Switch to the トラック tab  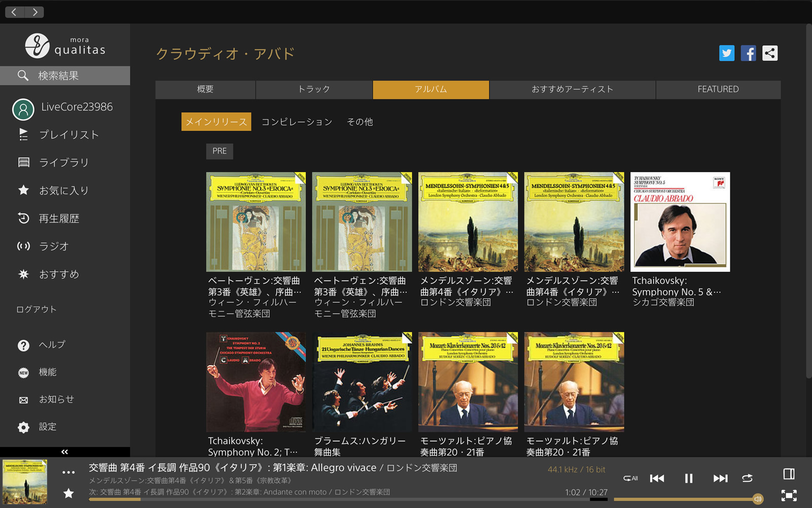[x=314, y=89]
